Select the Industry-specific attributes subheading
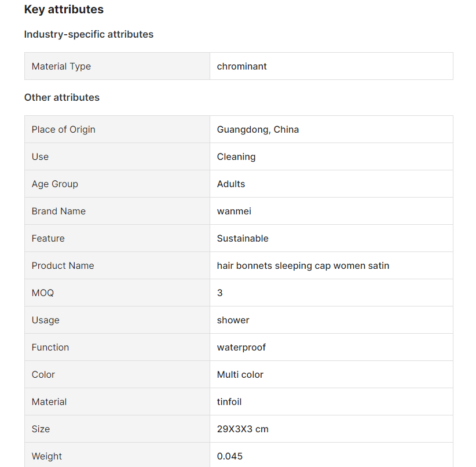The image size is (476, 467). 89,34
